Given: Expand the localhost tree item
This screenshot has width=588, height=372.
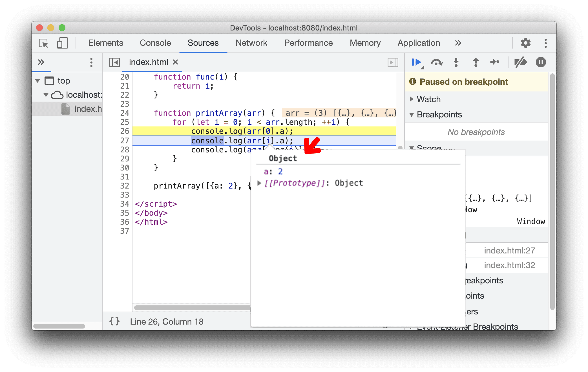Looking at the screenshot, I should click(x=46, y=93).
